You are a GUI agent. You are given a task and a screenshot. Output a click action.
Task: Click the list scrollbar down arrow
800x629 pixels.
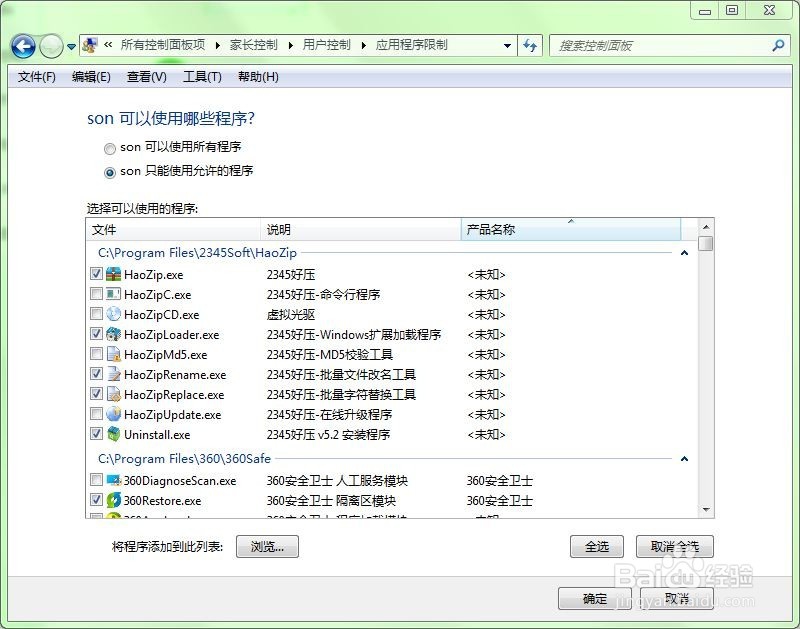(706, 510)
